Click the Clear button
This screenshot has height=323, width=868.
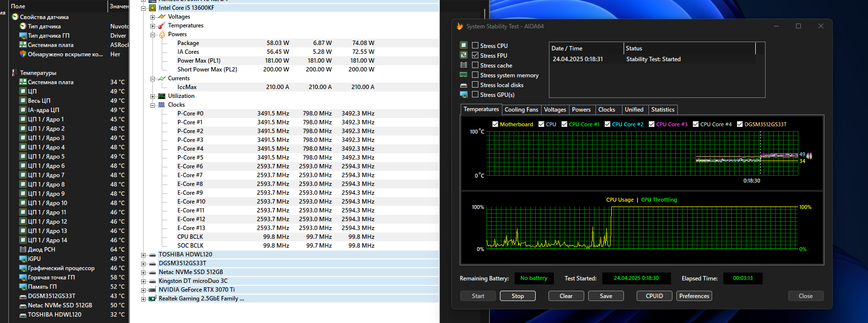pyautogui.click(x=566, y=296)
